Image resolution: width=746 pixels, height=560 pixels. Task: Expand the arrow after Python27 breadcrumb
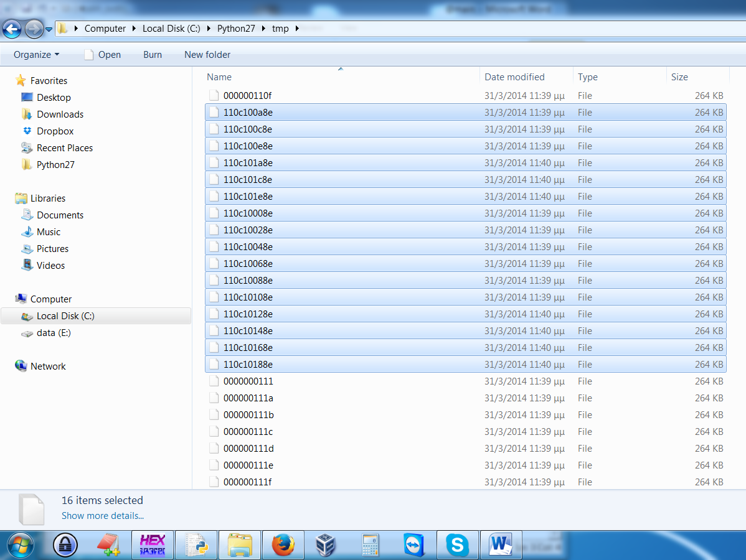[263, 29]
